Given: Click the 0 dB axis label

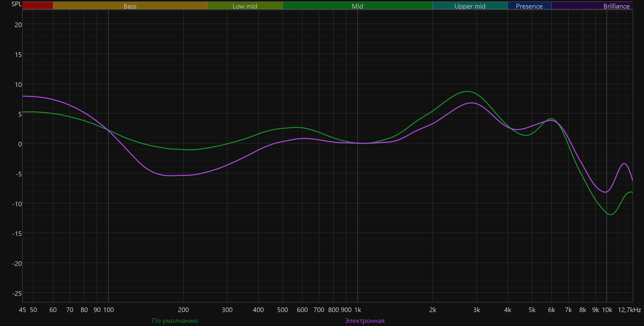Looking at the screenshot, I should coord(20,144).
